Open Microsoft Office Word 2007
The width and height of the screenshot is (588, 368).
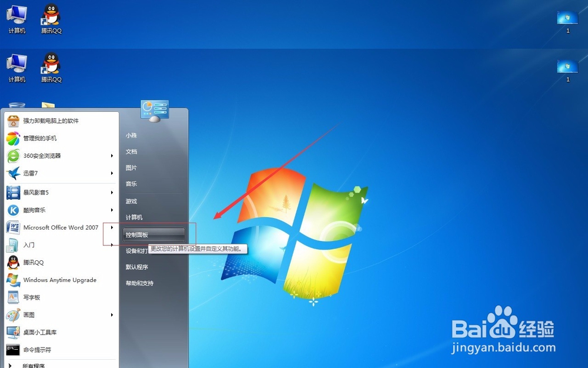60,227
